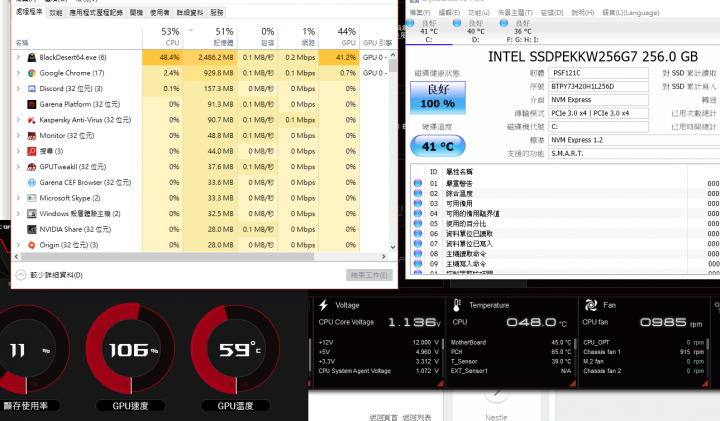Expand the Microsoft Skype process group
This screenshot has width=720, height=421.
pyautogui.click(x=18, y=198)
